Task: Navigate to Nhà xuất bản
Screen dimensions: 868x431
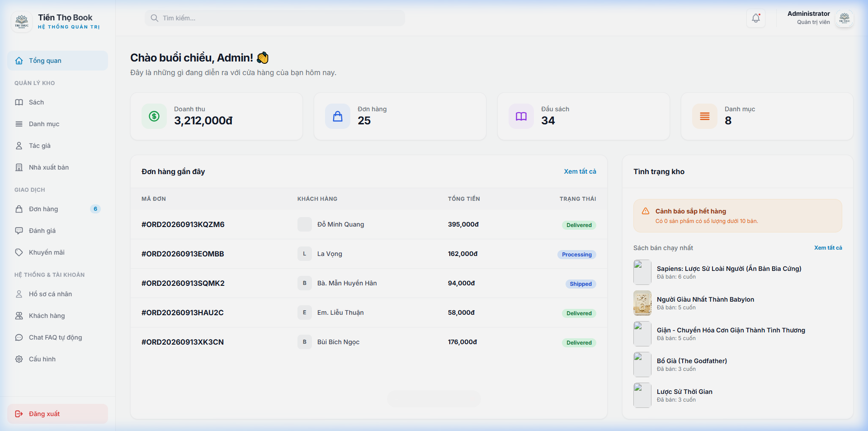Action: [57, 167]
